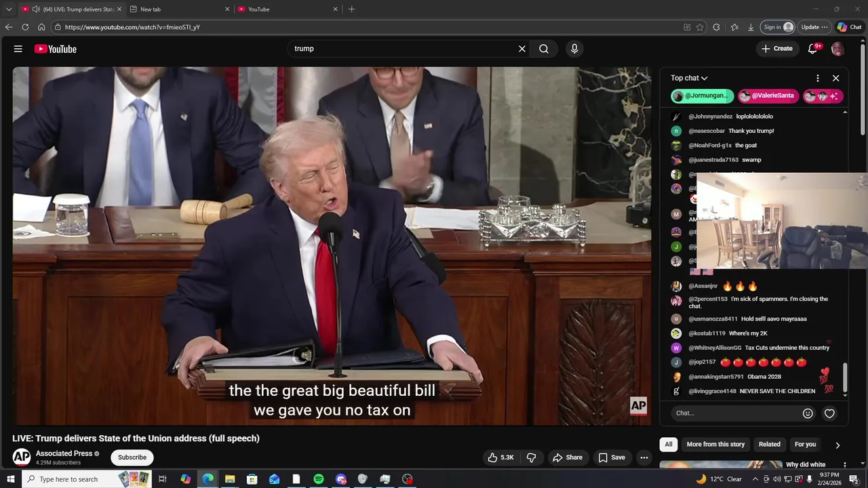Open YouTube notifications bell
The height and width of the screenshot is (488, 868).
[x=813, y=49]
